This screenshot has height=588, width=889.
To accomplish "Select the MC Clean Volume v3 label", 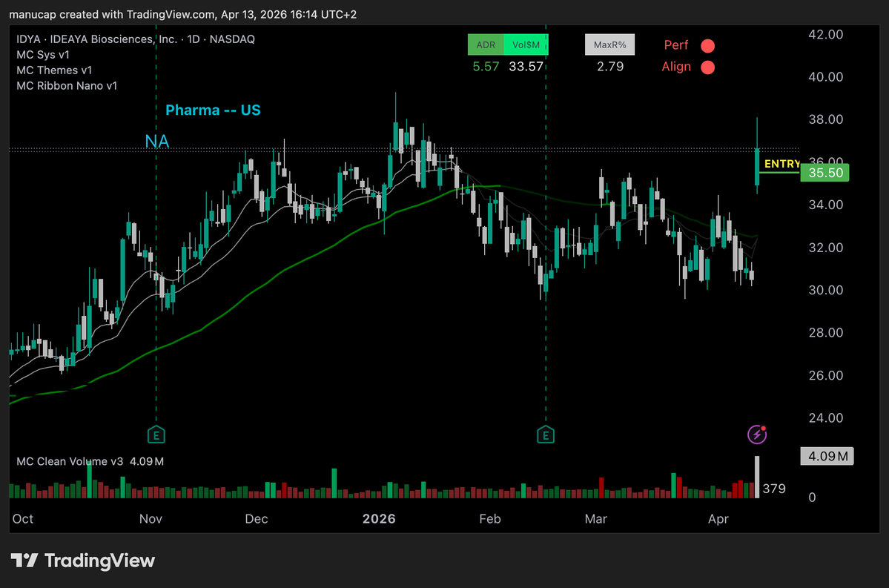I will (70, 461).
